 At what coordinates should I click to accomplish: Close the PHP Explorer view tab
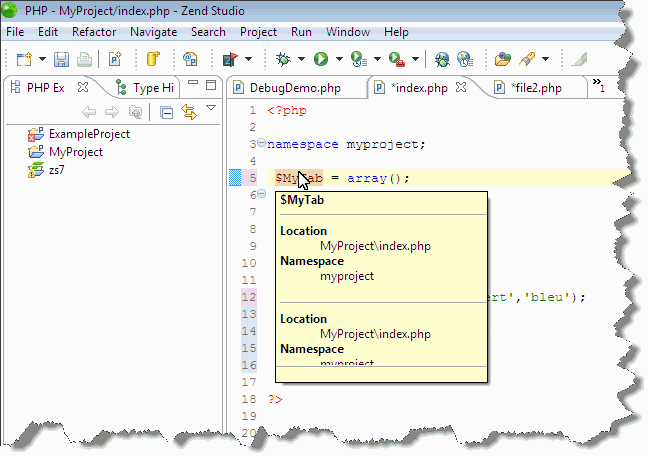pos(83,87)
